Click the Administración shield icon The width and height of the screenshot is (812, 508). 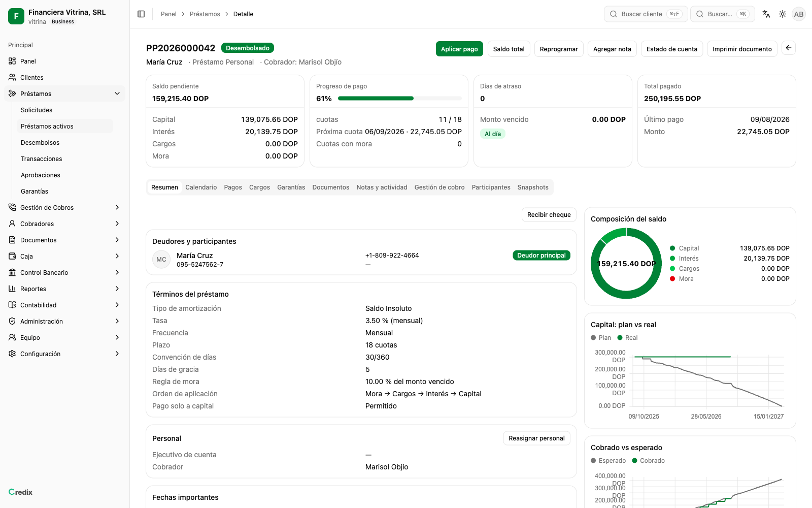click(x=12, y=321)
